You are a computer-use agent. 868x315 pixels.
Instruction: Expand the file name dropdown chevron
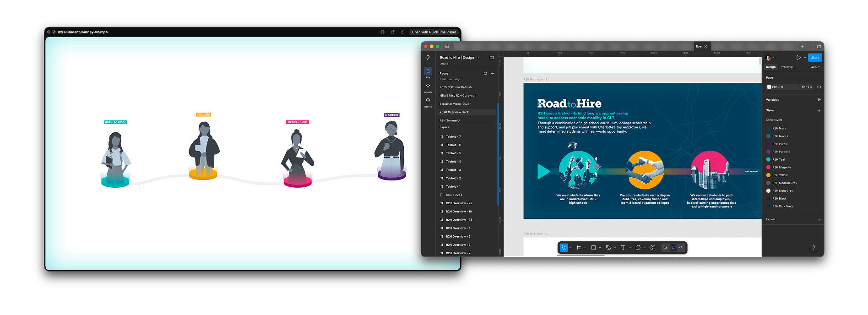(x=478, y=58)
